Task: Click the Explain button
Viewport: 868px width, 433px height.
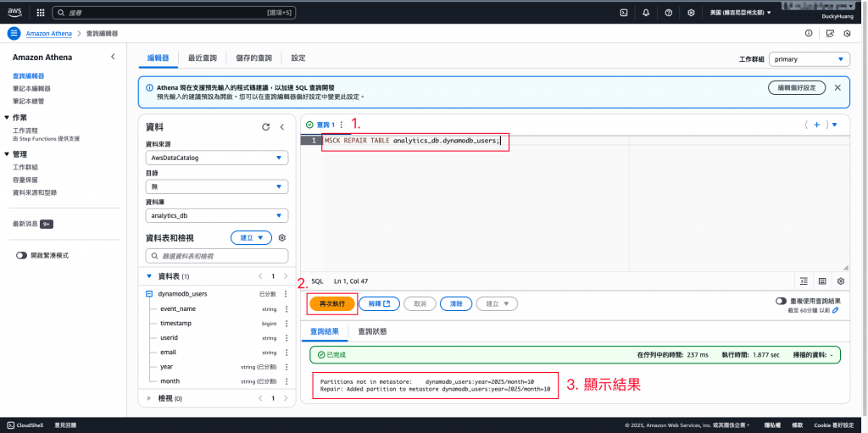Action: point(379,303)
